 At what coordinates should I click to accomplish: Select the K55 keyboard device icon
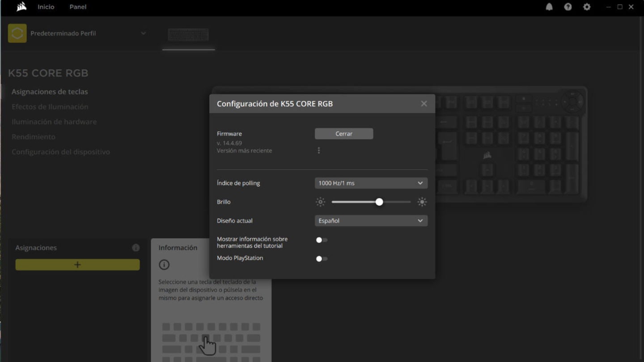pyautogui.click(x=188, y=35)
